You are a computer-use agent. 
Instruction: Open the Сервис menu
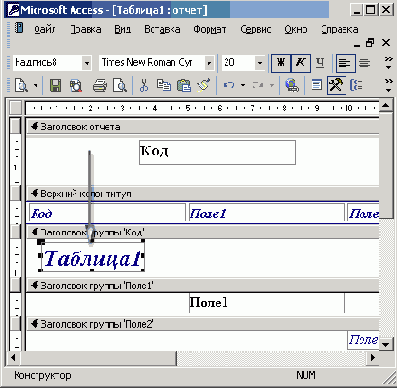pyautogui.click(x=256, y=29)
